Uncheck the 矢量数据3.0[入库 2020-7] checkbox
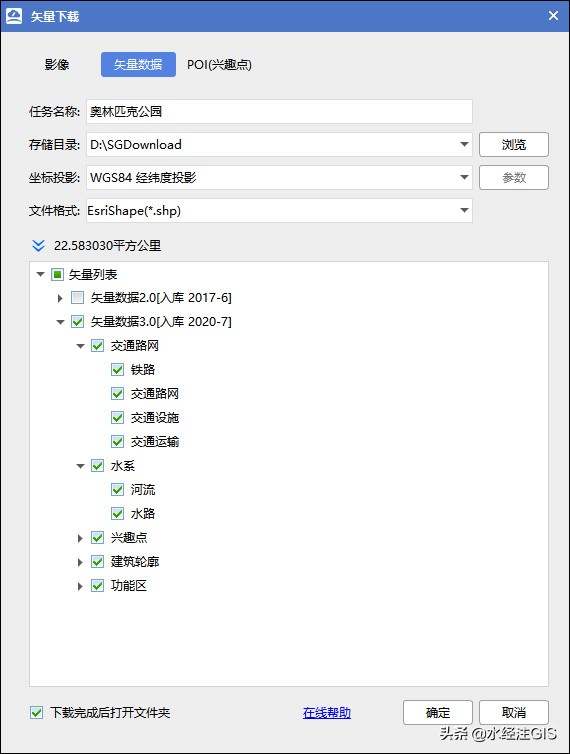Image resolution: width=570 pixels, height=754 pixels. tap(77, 322)
